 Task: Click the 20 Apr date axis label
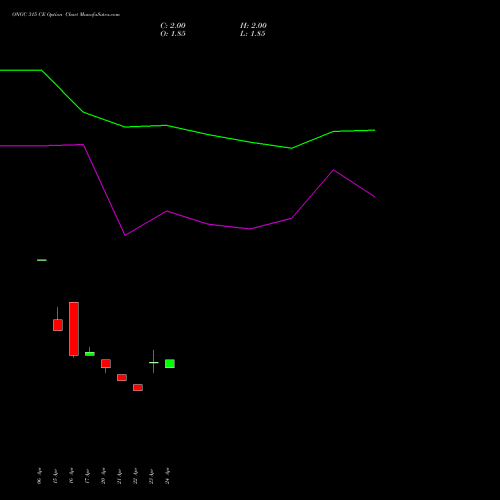tap(103, 476)
